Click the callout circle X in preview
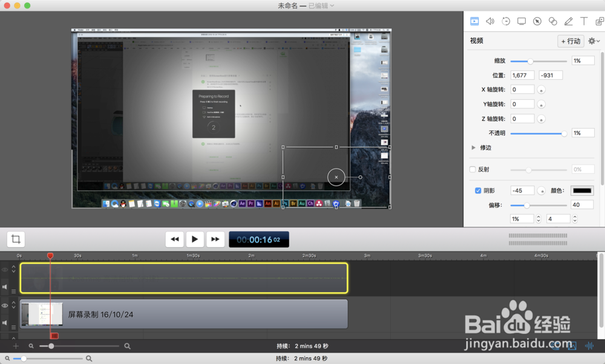 [x=336, y=177]
